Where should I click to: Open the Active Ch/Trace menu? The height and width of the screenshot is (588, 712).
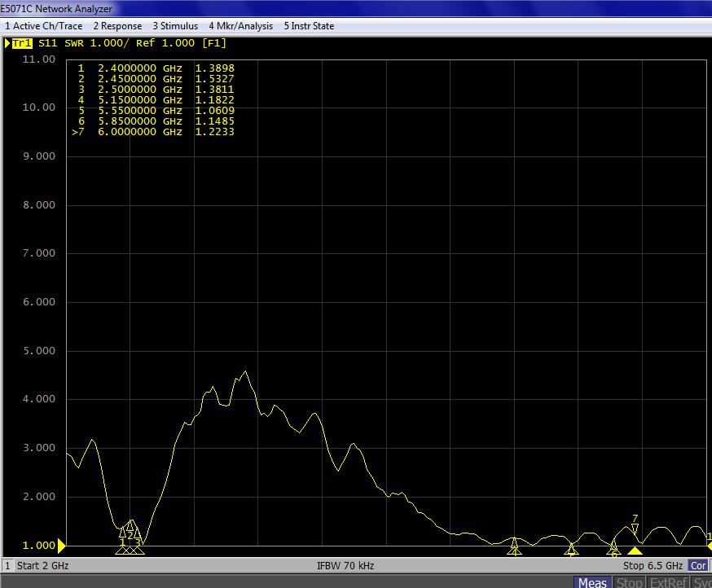pos(44,26)
